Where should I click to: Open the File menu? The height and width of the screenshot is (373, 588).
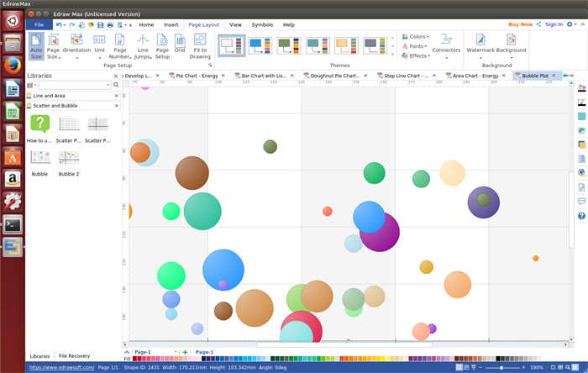point(39,24)
